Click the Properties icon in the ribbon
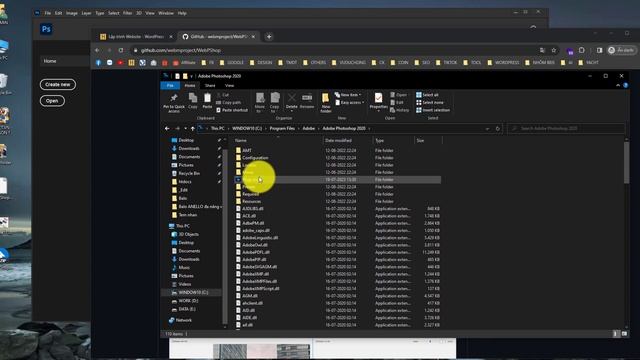 378,101
